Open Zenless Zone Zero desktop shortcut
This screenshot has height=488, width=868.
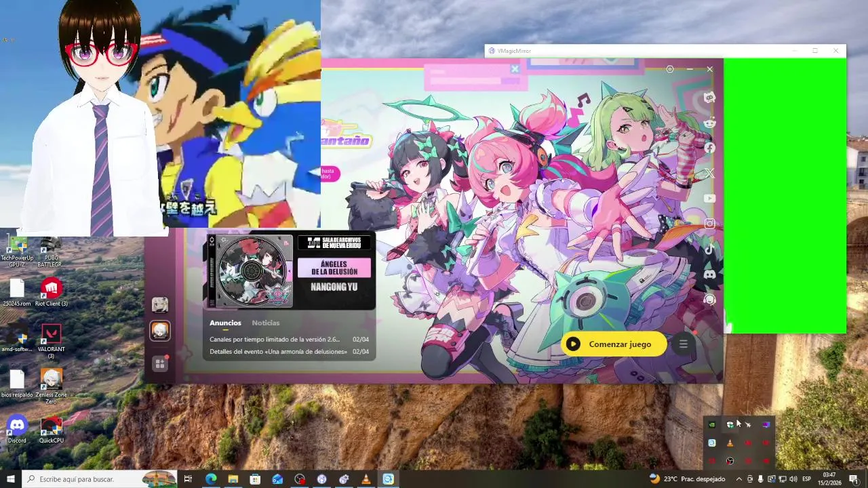pyautogui.click(x=52, y=386)
